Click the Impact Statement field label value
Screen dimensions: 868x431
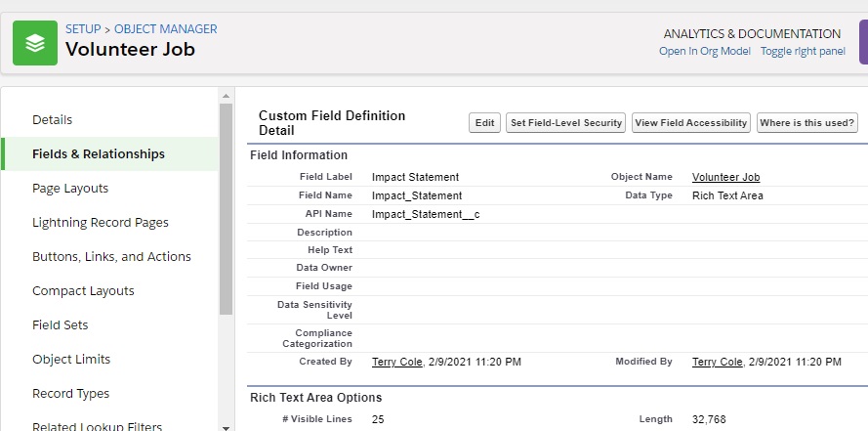(x=415, y=177)
